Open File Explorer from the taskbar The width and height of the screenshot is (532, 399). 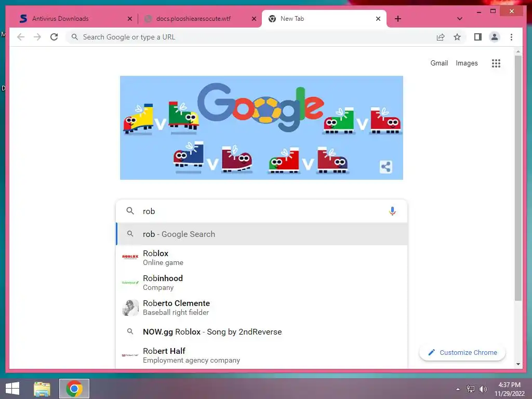42,389
